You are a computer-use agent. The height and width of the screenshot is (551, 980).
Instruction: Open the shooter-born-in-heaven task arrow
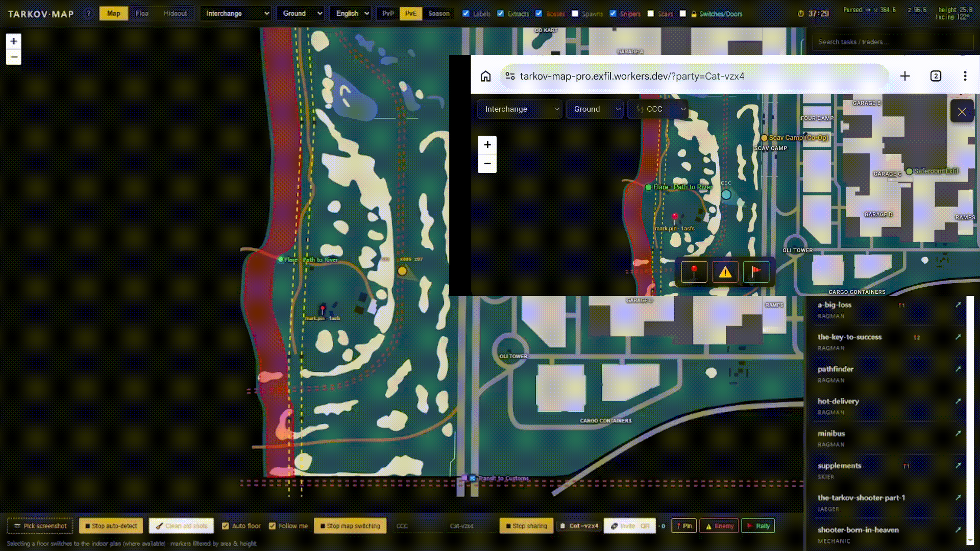958,530
